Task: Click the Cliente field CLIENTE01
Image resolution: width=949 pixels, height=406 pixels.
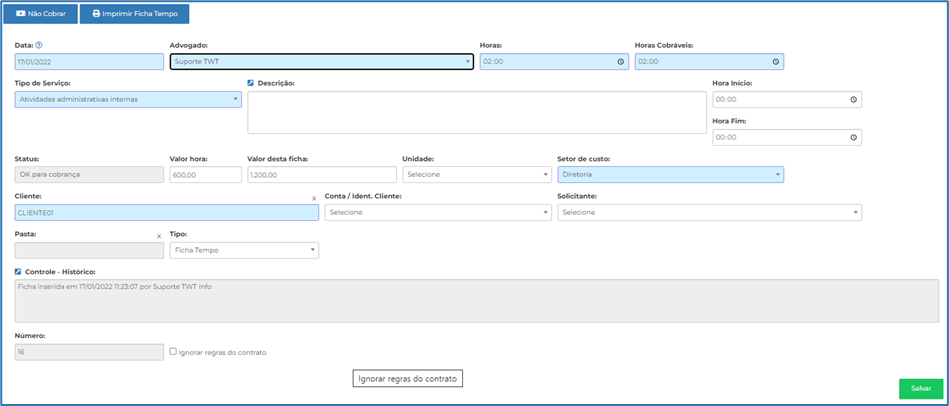Action: pyautogui.click(x=166, y=212)
